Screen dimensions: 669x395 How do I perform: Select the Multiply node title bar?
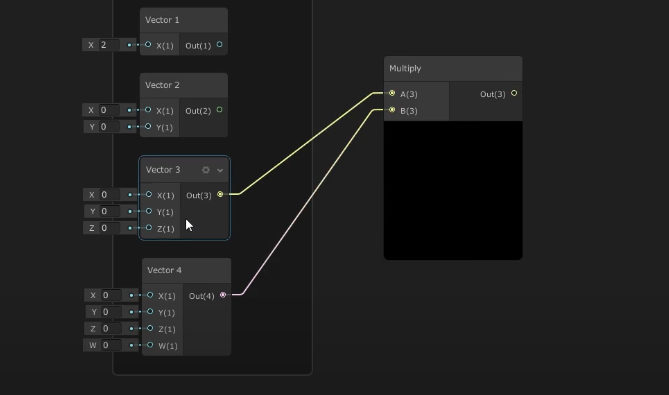pos(453,69)
